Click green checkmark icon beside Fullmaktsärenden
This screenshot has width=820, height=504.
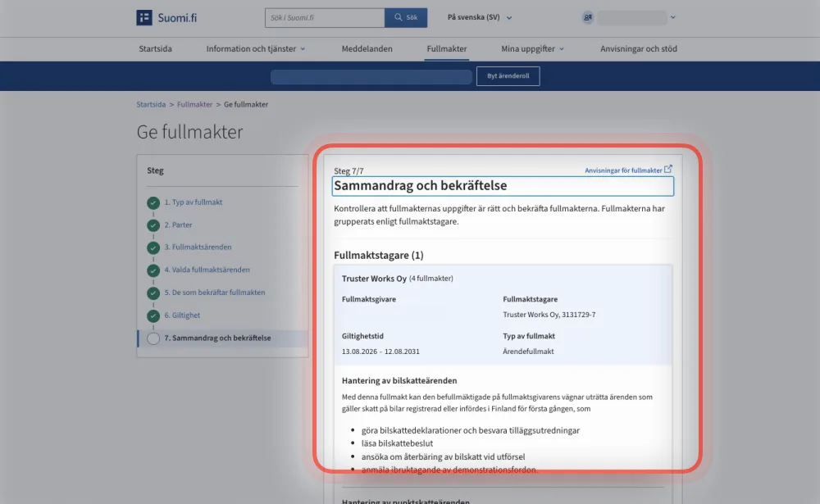tap(153, 247)
